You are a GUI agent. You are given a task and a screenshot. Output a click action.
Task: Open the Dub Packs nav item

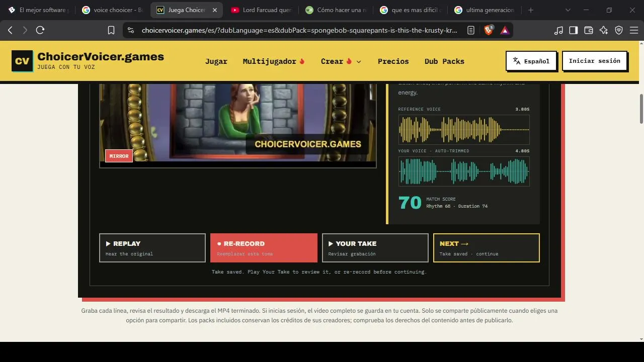click(444, 61)
